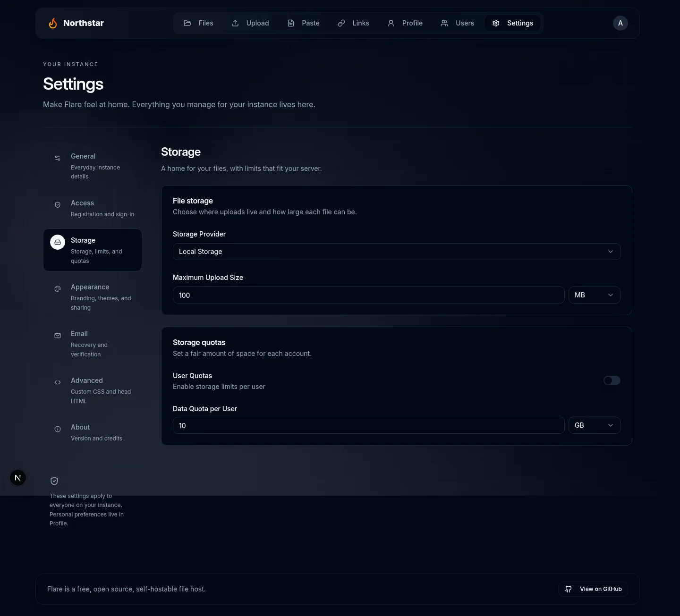
Task: Click the Next.js 'N' dev tools badge
Action: click(x=18, y=478)
